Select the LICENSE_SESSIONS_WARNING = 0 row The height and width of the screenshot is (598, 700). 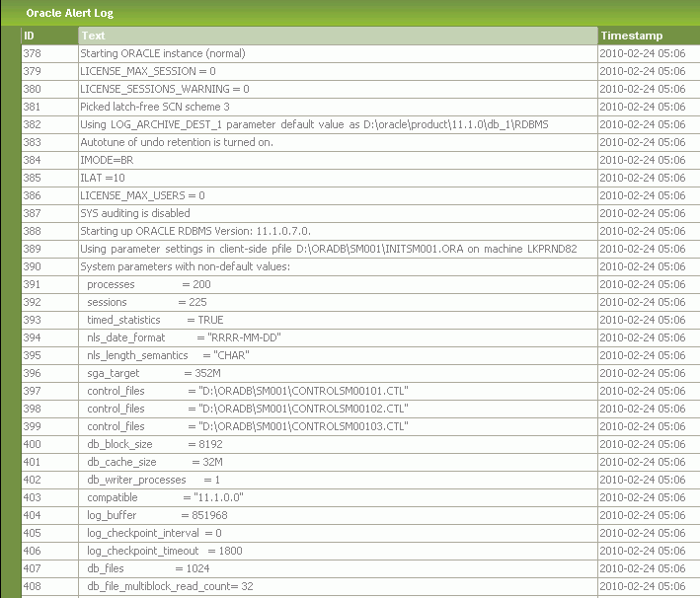(x=164, y=89)
